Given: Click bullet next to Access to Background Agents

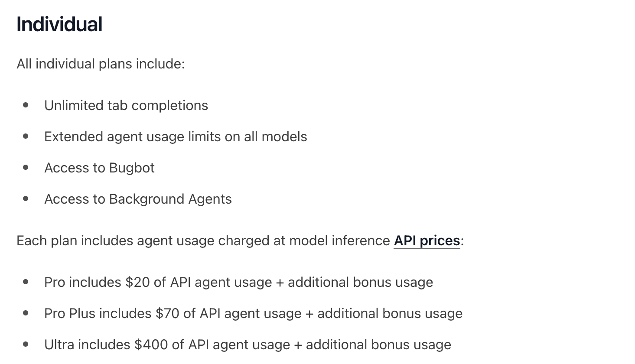Looking at the screenshot, I should tap(26, 198).
